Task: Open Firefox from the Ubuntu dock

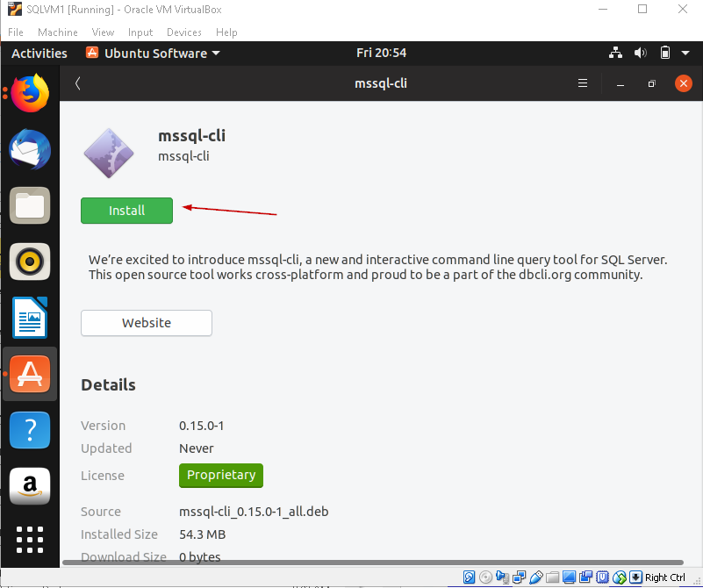Action: coord(30,93)
